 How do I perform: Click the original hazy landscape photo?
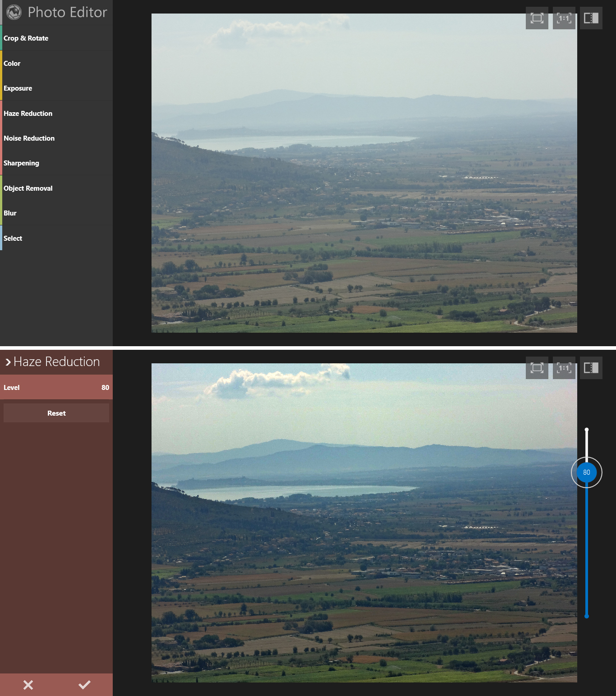tap(364, 173)
